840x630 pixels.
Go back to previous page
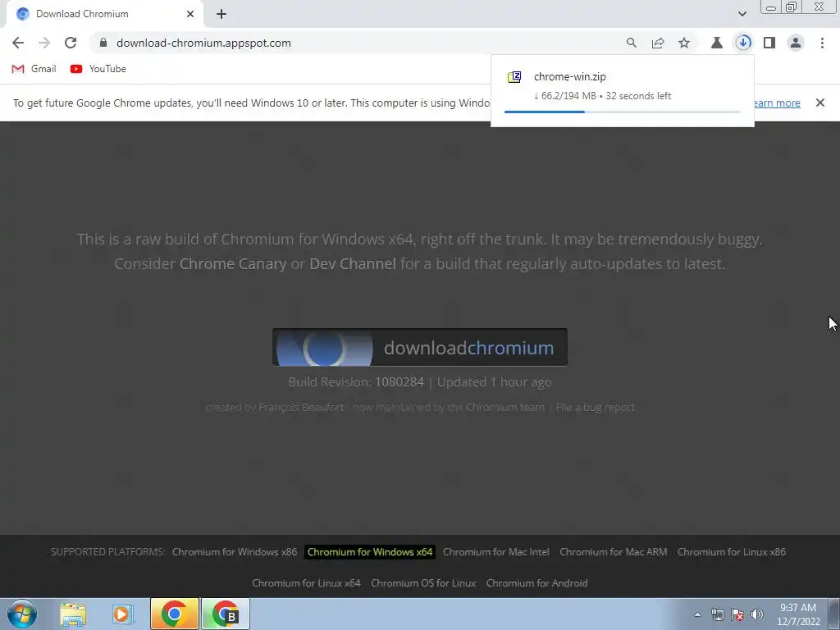pos(18,43)
